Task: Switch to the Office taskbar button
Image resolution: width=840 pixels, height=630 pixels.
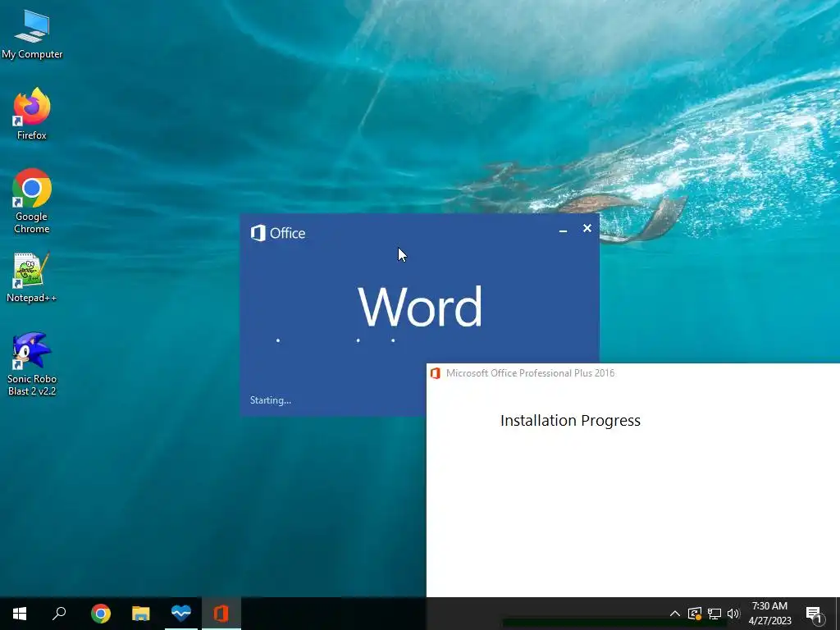Action: [221, 614]
